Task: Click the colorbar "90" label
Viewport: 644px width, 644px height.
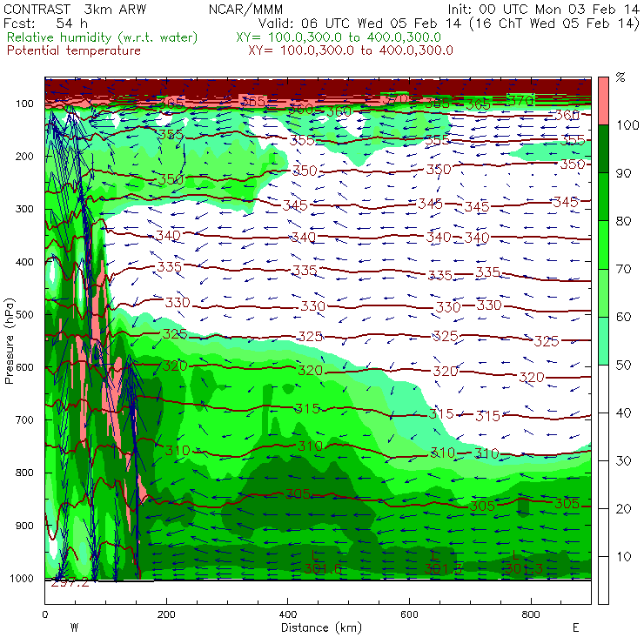Action: point(624,173)
